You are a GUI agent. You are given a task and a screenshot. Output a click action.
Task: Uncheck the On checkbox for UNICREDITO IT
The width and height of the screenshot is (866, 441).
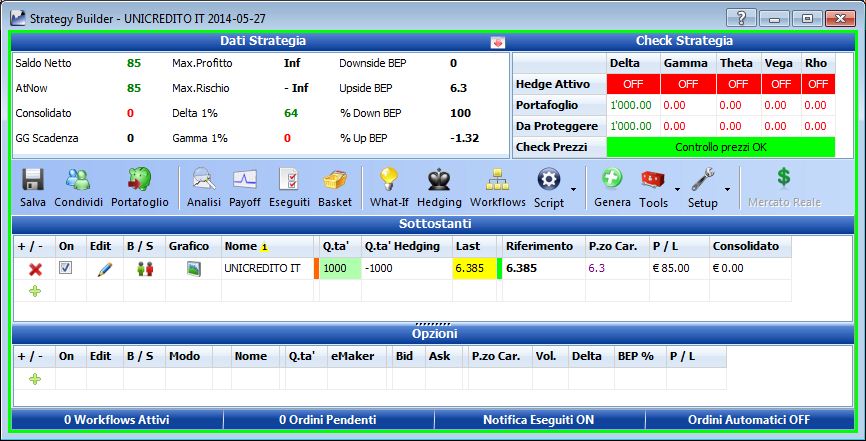pos(65,268)
